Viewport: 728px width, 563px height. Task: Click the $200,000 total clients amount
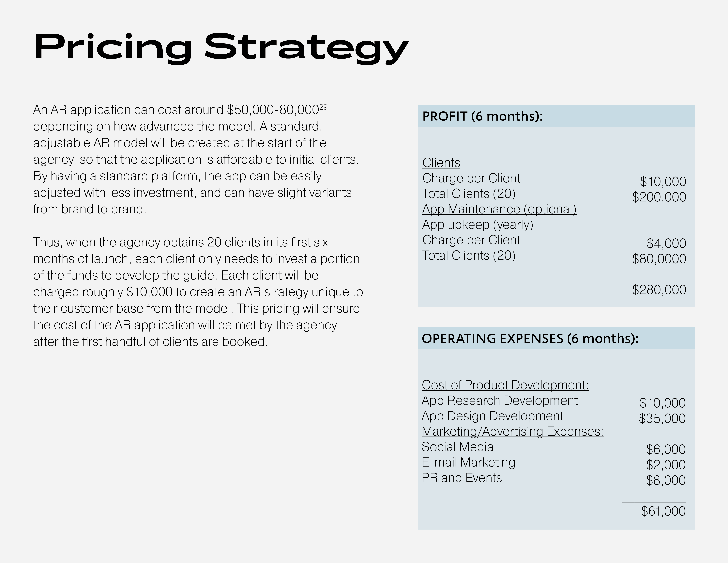[659, 197]
